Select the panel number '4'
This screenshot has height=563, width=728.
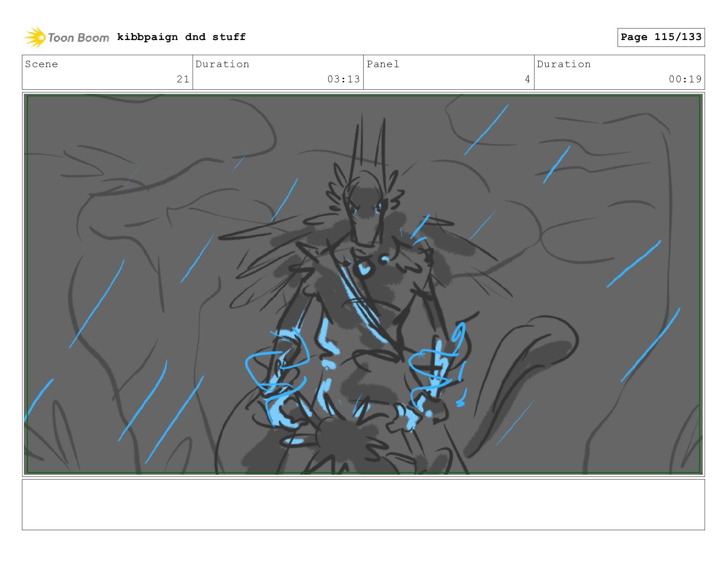tap(528, 79)
